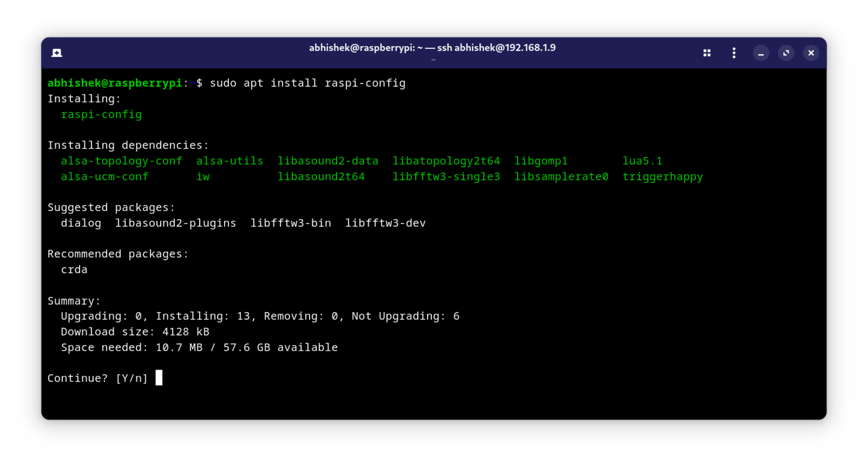
Task: Click the lua5.1 dependency entry
Action: click(643, 161)
